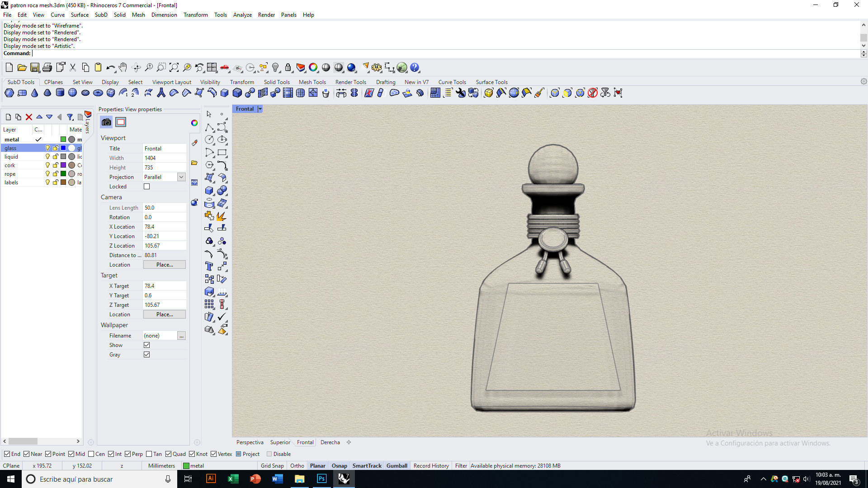Screen dimensions: 868x488
Task: Click the SubD sphere primitive icon
Action: click(73, 93)
